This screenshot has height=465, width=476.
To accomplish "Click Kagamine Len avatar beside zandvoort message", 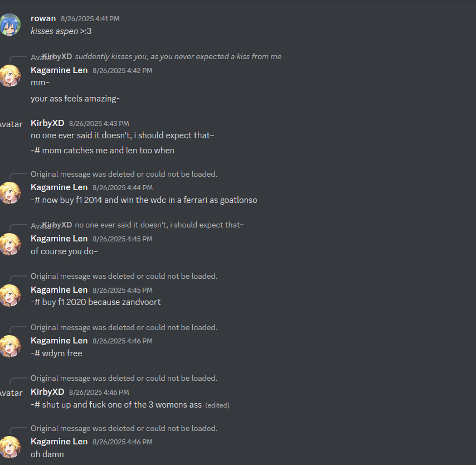I will click(10, 296).
